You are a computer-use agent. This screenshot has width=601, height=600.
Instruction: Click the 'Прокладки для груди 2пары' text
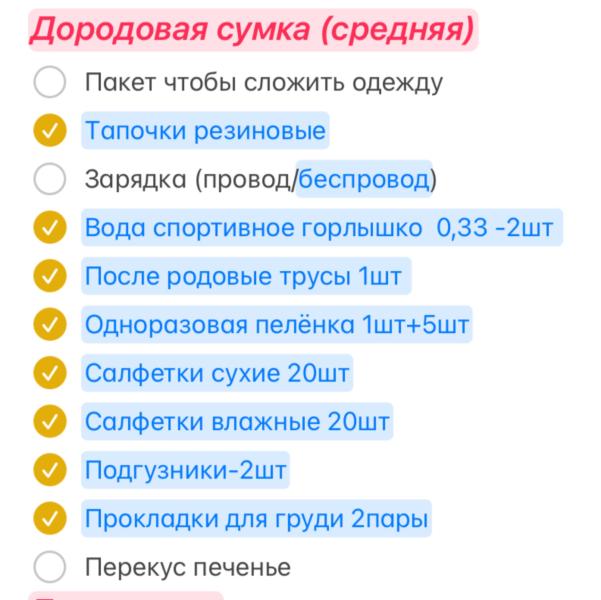(x=257, y=520)
